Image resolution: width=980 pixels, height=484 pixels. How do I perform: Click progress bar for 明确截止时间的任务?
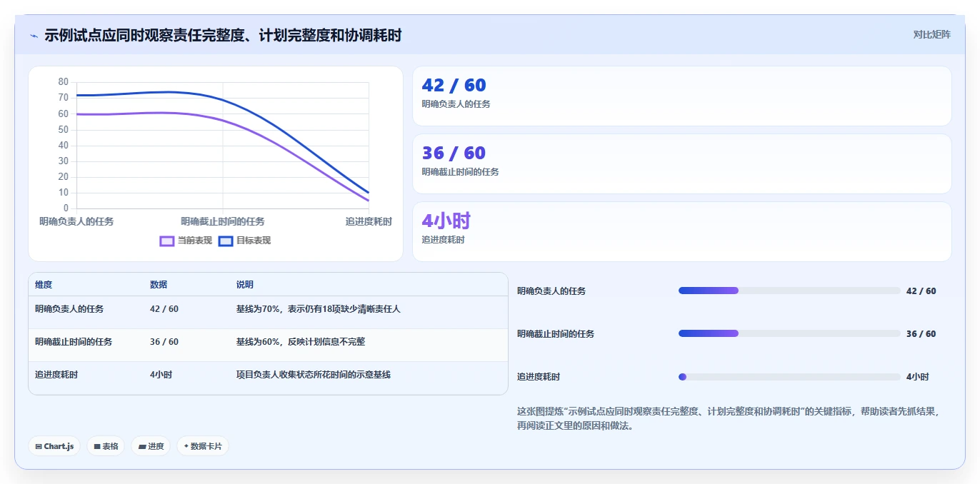(789, 333)
